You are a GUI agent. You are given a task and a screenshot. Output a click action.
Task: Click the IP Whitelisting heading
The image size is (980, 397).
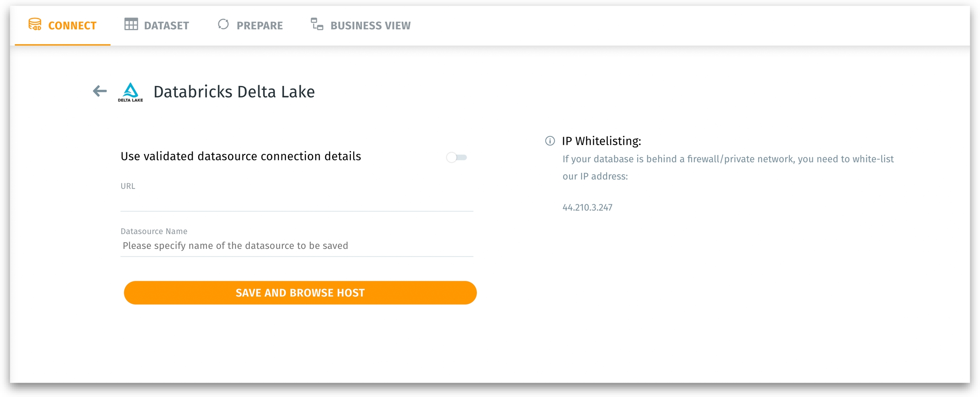601,141
